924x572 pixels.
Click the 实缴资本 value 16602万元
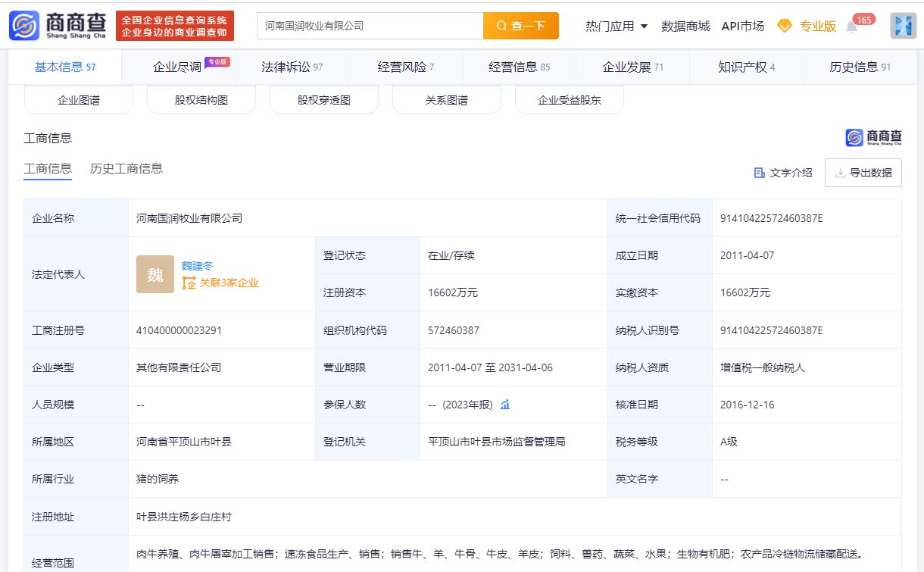(745, 292)
